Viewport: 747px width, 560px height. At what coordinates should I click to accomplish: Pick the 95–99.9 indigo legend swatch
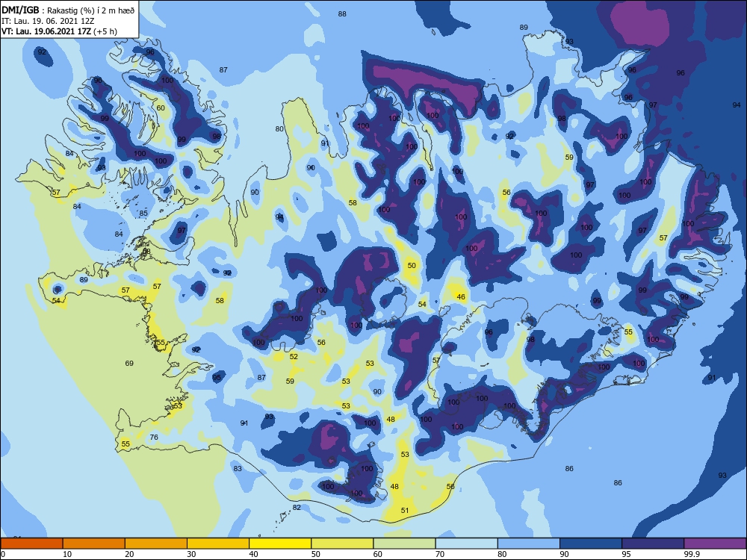pos(653,544)
